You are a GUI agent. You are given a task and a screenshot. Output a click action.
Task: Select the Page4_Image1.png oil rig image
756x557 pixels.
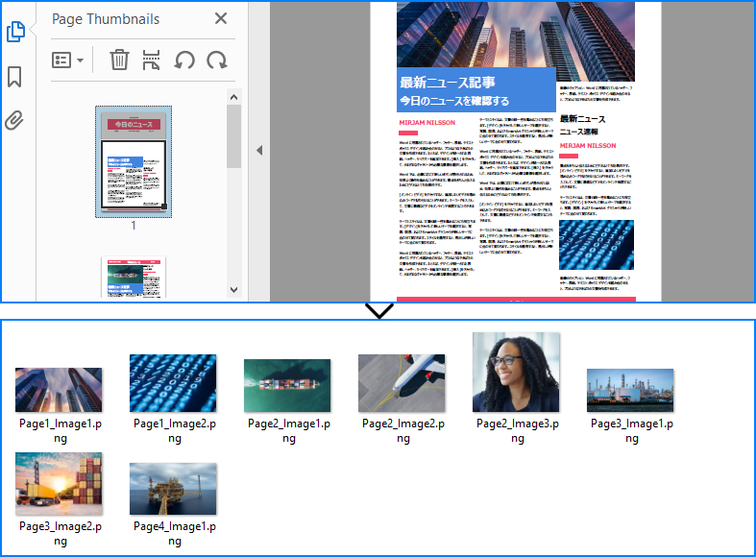pos(173,489)
